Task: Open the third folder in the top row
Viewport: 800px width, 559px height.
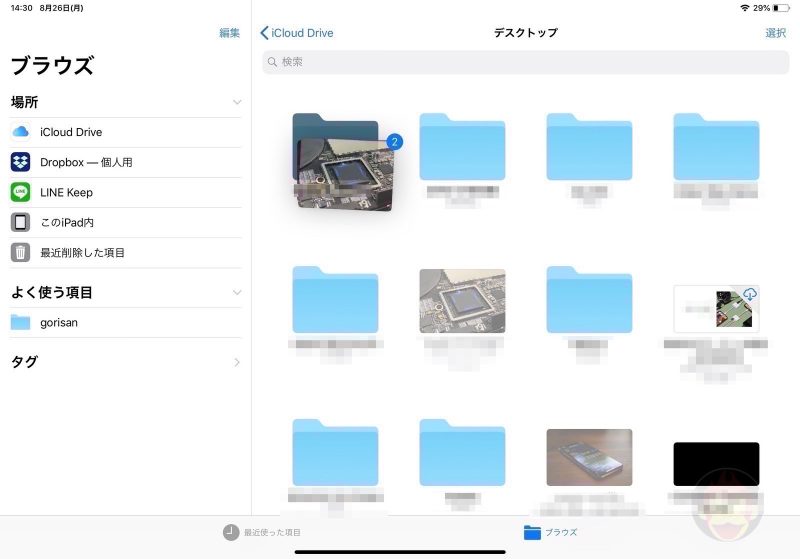Action: 589,146
